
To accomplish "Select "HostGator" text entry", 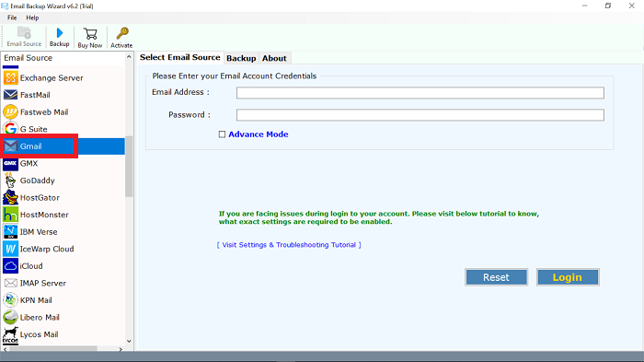I will 40,198.
